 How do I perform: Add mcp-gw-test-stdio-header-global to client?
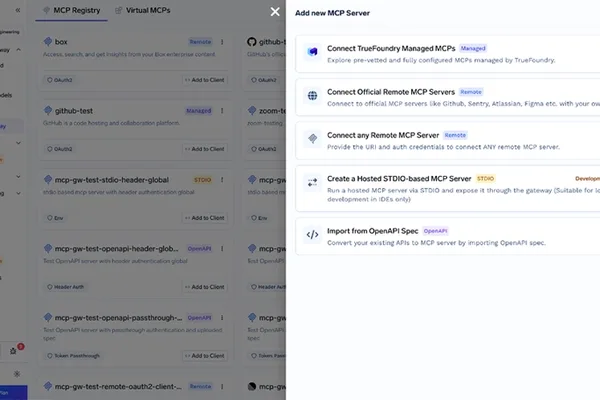pyautogui.click(x=205, y=218)
